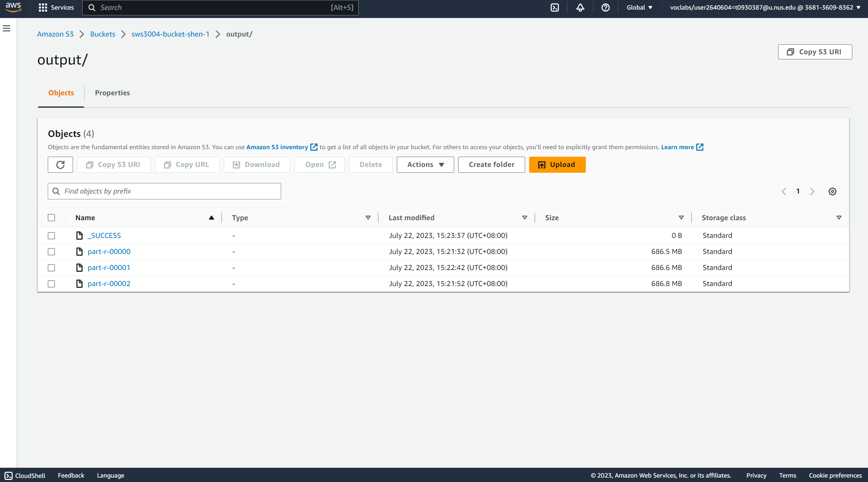Click the file icon beside part-r-00002
Screen dimensions: 868x482
point(79,284)
